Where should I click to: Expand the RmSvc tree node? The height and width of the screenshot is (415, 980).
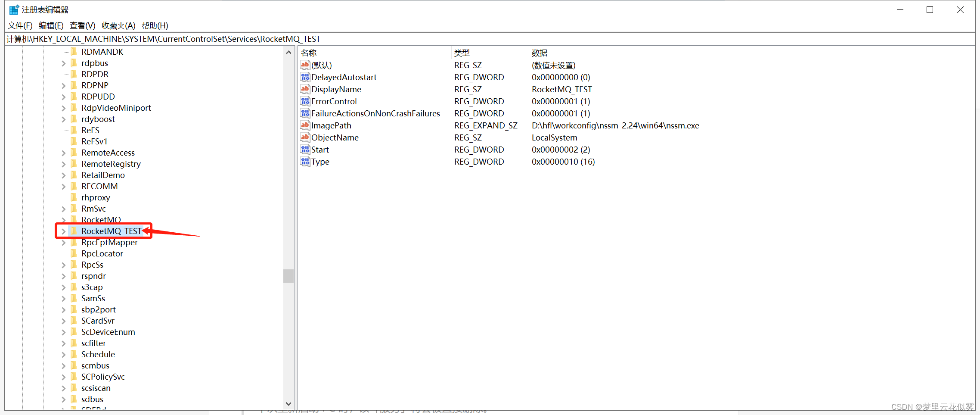(x=64, y=209)
